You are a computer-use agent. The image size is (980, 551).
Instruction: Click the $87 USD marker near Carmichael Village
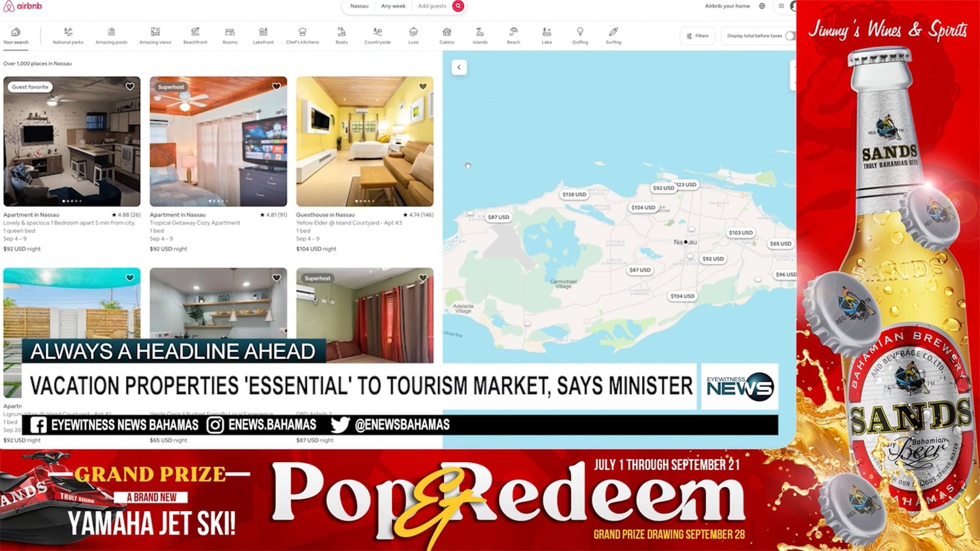639,270
